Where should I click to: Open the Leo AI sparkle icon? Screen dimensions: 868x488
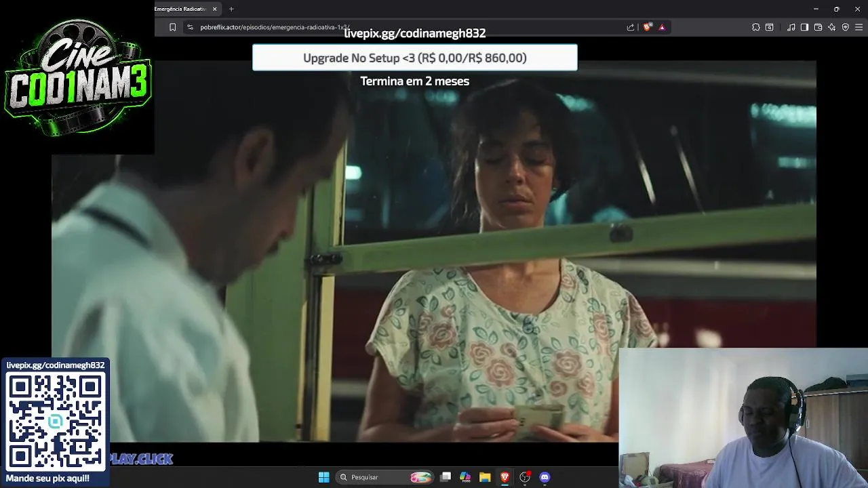click(x=831, y=27)
